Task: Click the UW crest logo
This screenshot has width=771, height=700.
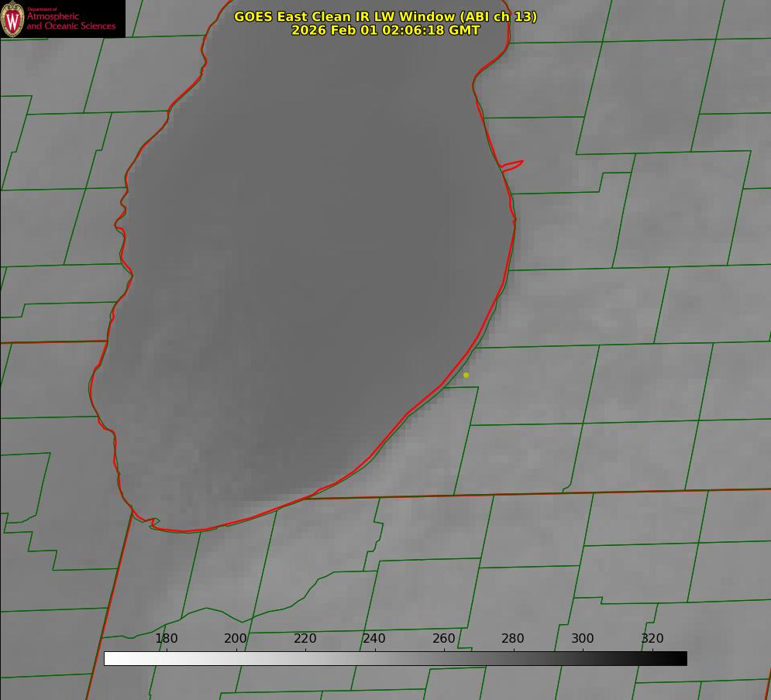Action: (x=13, y=19)
